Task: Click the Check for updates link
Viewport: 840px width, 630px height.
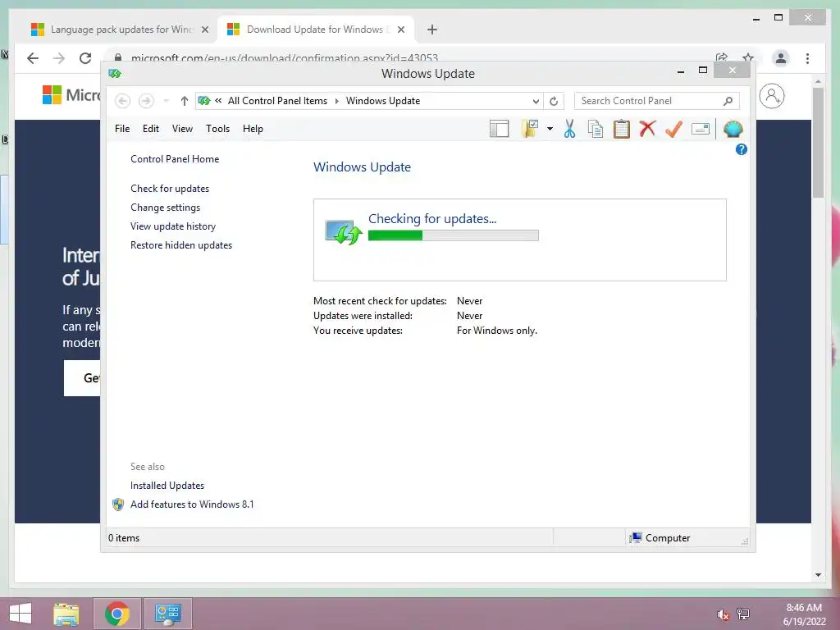Action: coord(170,189)
